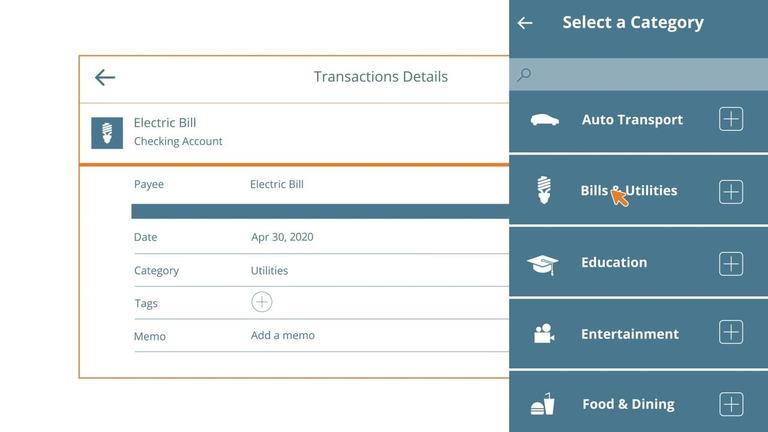The height and width of the screenshot is (432, 768).
Task: Click the Electric Bill light bulb thumbnail
Action: click(107, 133)
